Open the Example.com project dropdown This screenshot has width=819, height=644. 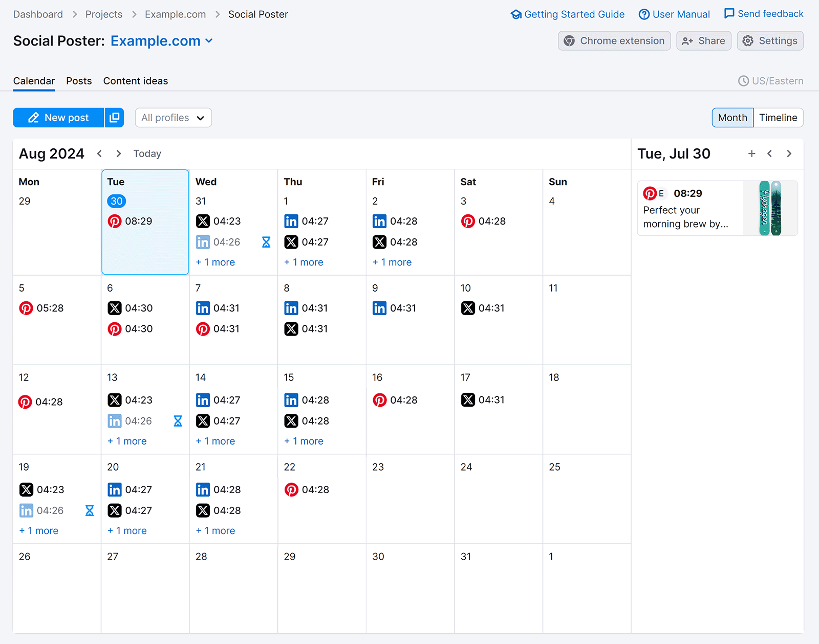pyautogui.click(x=209, y=41)
